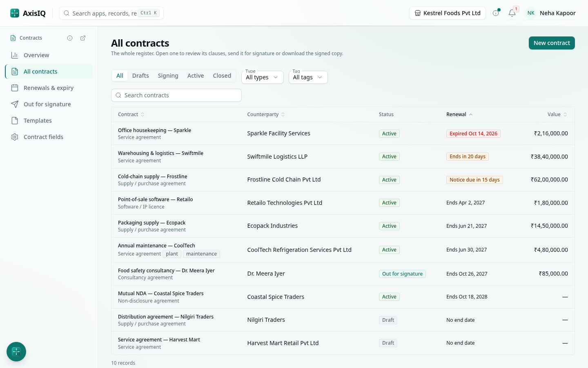The width and height of the screenshot is (588, 368).
Task: Go to All contracts in sidebar
Action: [49, 72]
